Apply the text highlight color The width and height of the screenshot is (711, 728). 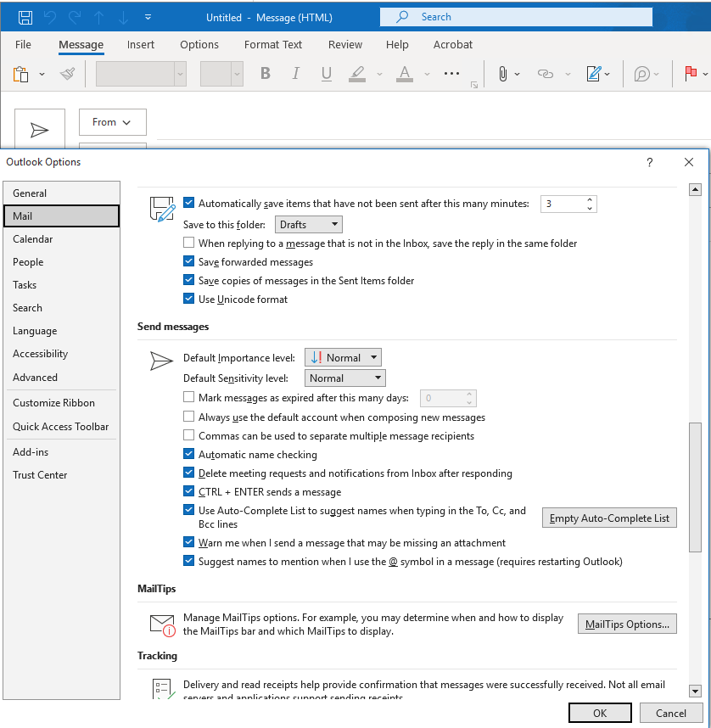(x=357, y=73)
